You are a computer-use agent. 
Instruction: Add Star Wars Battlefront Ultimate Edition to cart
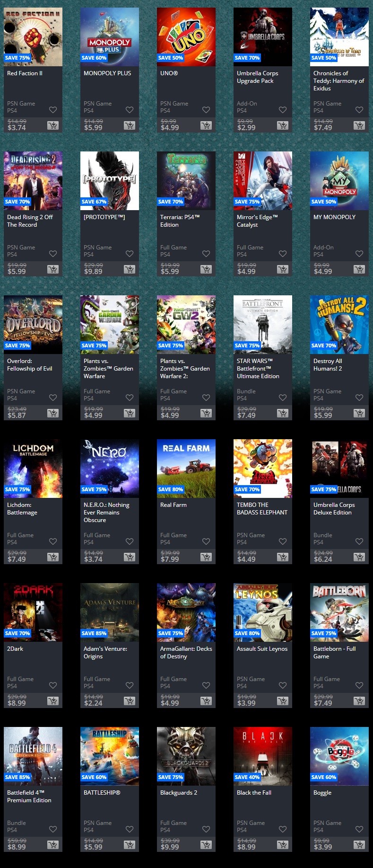tap(283, 413)
